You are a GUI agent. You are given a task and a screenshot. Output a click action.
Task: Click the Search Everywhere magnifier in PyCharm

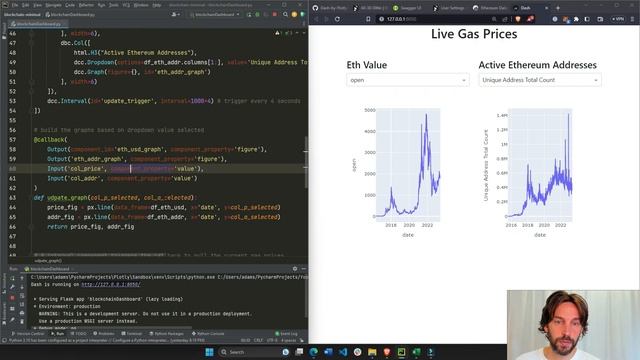[285, 15]
